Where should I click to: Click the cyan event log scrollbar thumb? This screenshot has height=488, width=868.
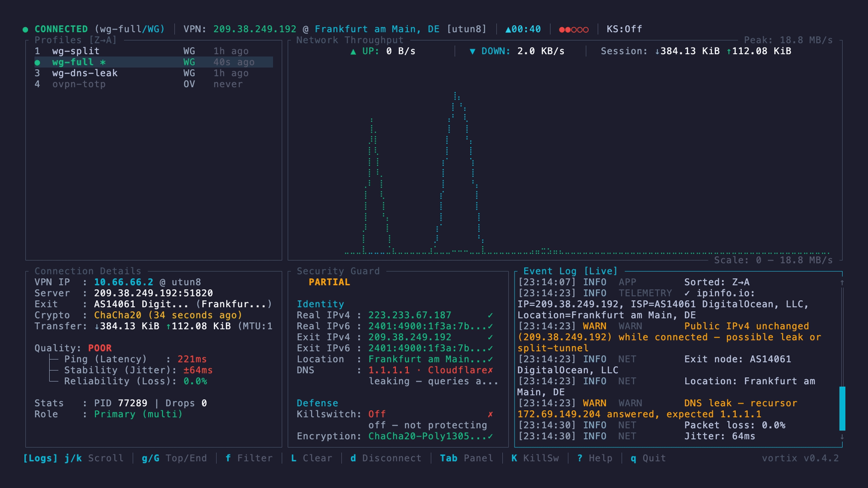point(842,408)
